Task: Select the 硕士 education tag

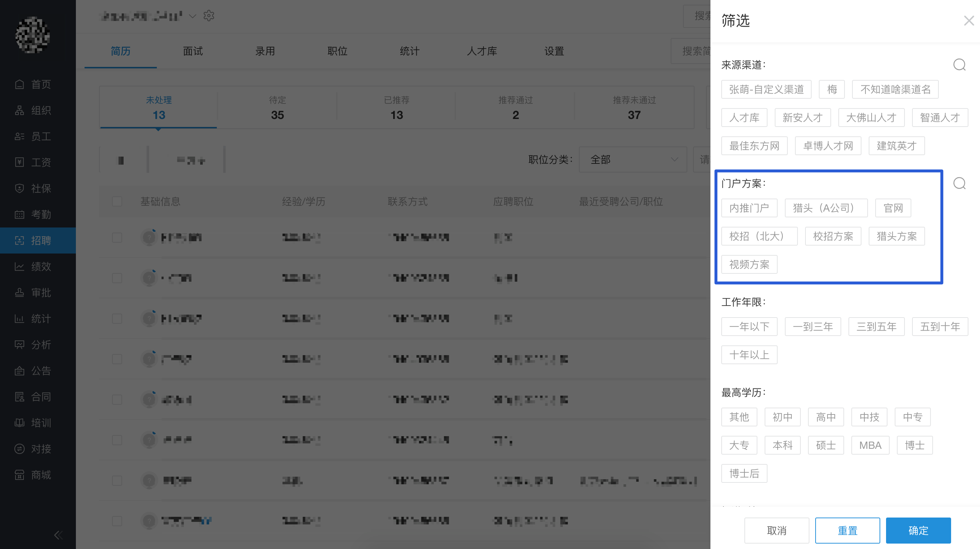Action: point(826,445)
